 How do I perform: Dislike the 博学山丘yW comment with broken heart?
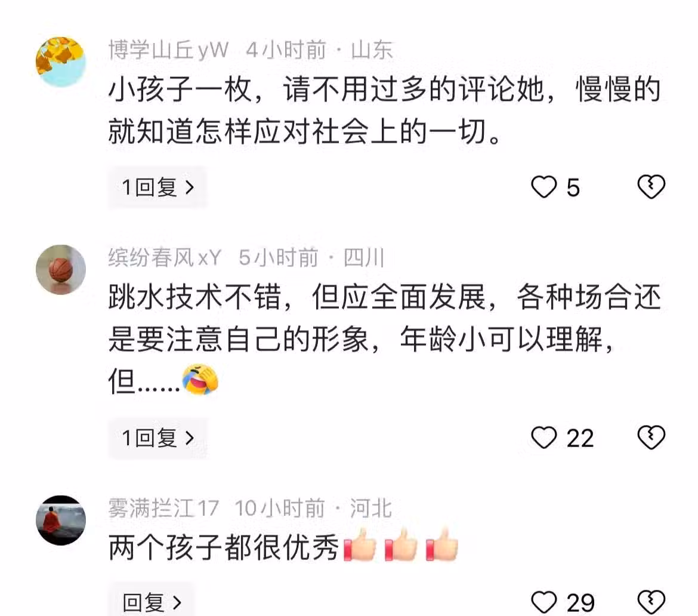click(651, 187)
